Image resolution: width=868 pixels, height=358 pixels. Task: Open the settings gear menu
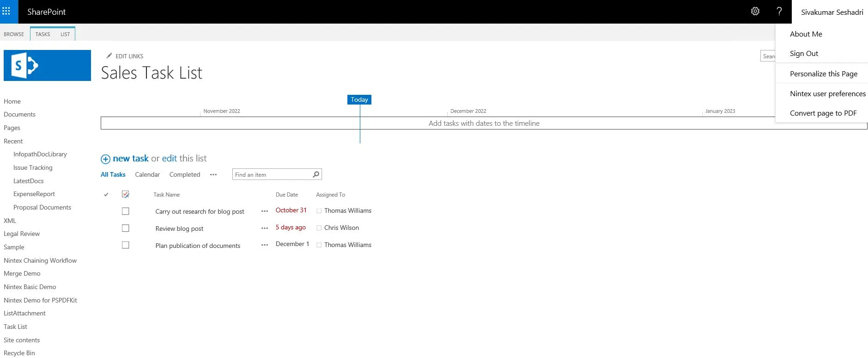[x=755, y=12]
